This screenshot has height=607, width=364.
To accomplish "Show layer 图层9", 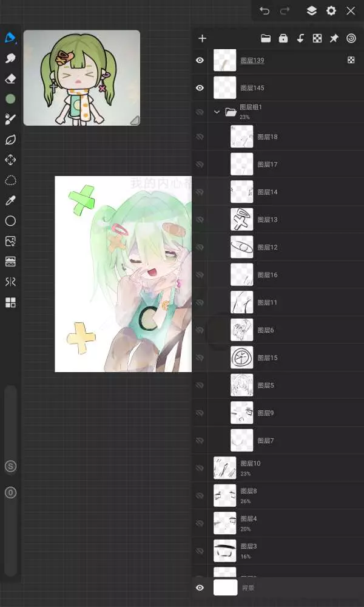I will [x=200, y=413].
